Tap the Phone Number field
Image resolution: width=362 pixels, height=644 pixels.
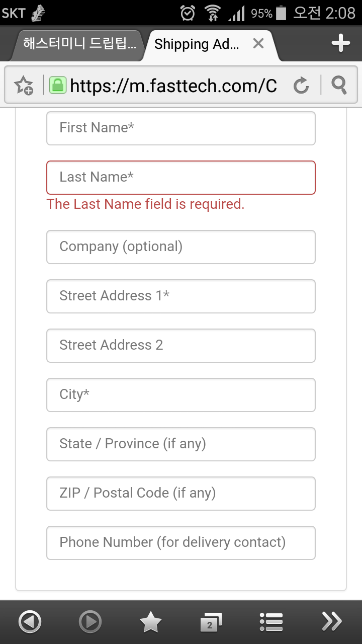point(181,543)
